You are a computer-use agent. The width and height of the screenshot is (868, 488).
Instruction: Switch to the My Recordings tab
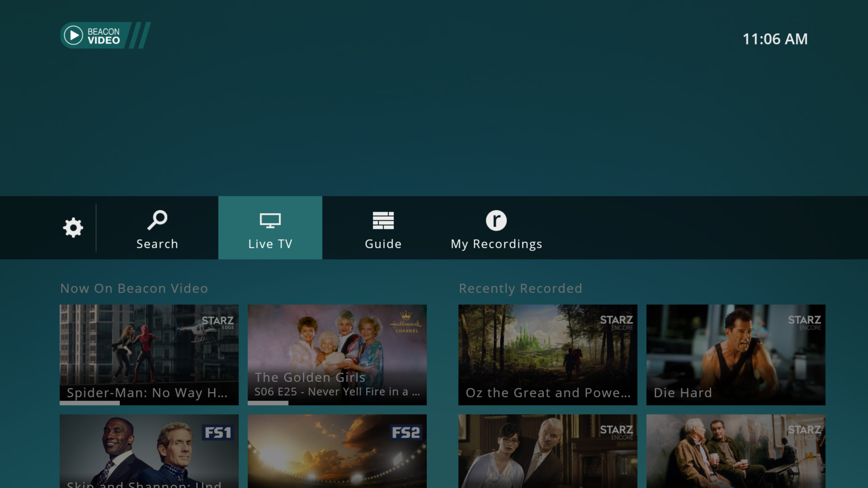pos(496,244)
